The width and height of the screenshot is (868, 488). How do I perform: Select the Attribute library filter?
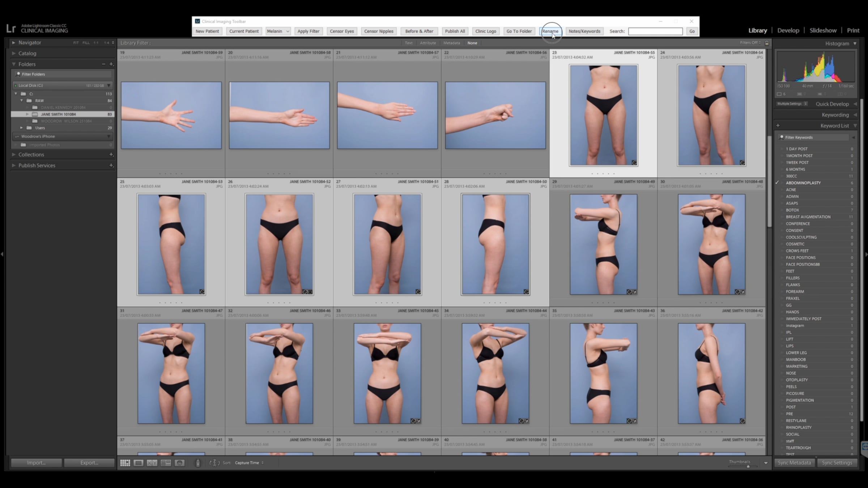pos(428,43)
